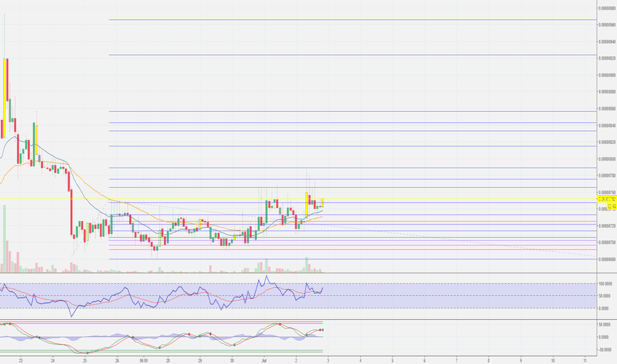Click the 0.00000880 price axis label
The height and width of the screenshot is (364, 617).
607,92
